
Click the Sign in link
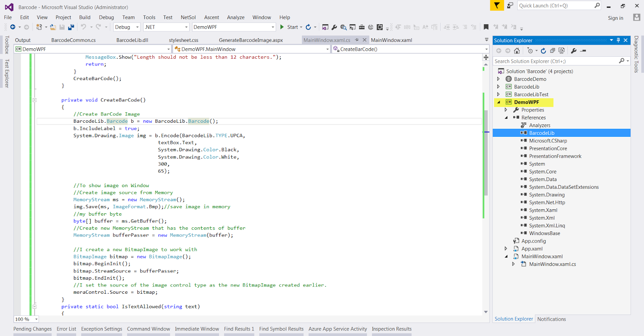pyautogui.click(x=615, y=18)
